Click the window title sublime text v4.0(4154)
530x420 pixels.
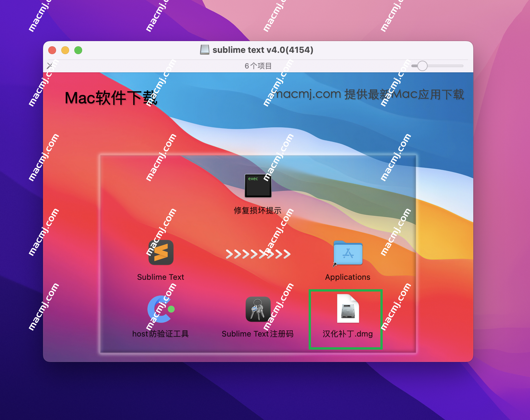click(x=263, y=50)
